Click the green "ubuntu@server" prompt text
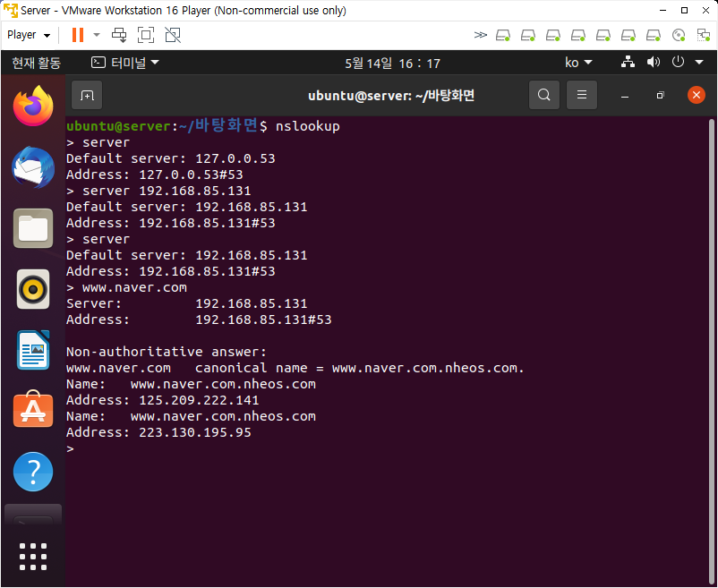The height and width of the screenshot is (588, 718). pyautogui.click(x=118, y=126)
